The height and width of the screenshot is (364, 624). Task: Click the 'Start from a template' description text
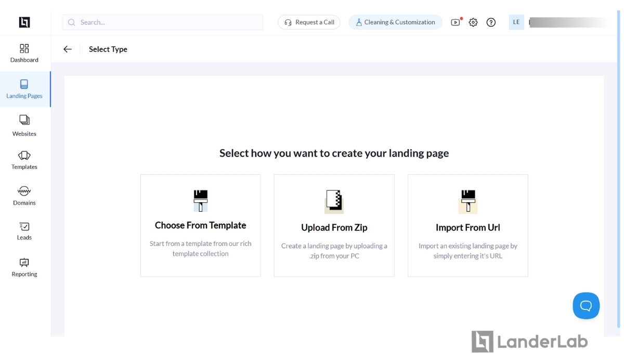coord(201,249)
